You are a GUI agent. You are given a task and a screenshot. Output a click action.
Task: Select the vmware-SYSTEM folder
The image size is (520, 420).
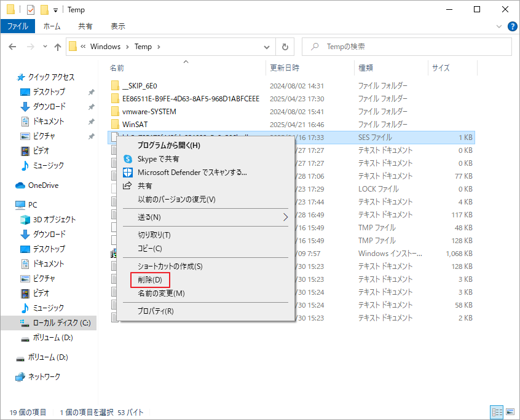[149, 112]
